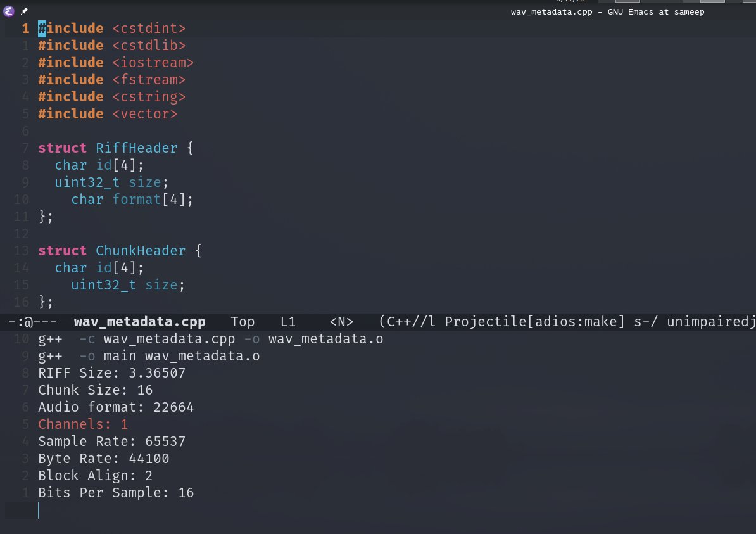Click the window title 'wav_metadata.cpp - GNU Emacs at sameep'
Screen dimensions: 756x534
point(607,11)
